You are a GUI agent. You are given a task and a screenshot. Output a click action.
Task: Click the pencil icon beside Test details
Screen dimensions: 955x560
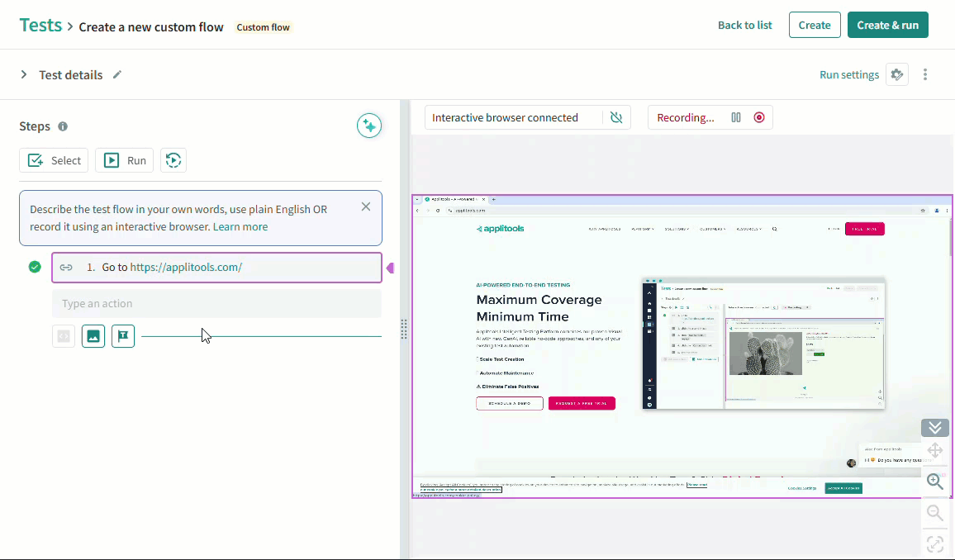pos(117,74)
